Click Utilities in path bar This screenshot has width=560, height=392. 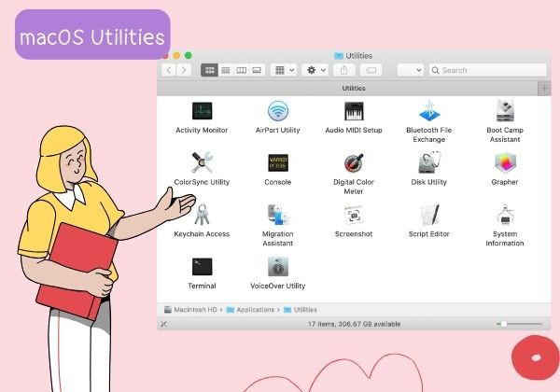pos(301,310)
